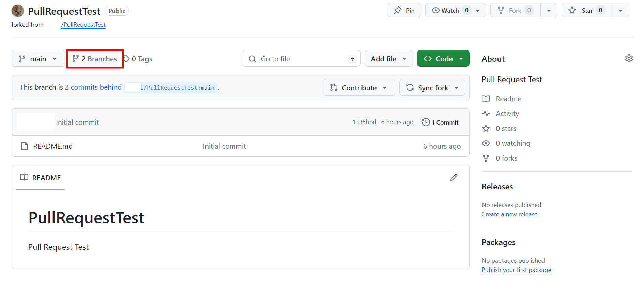Click Create a new release
Viewport: 644px width, 290px height.
click(x=509, y=214)
